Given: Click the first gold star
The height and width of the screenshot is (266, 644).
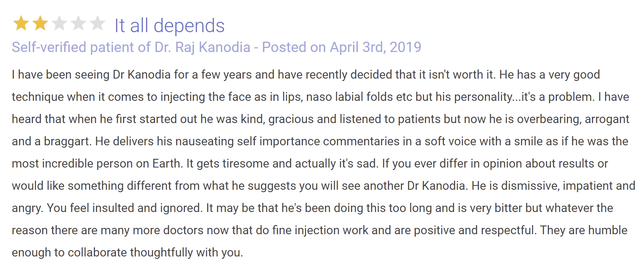Looking at the screenshot, I should 21,23.
